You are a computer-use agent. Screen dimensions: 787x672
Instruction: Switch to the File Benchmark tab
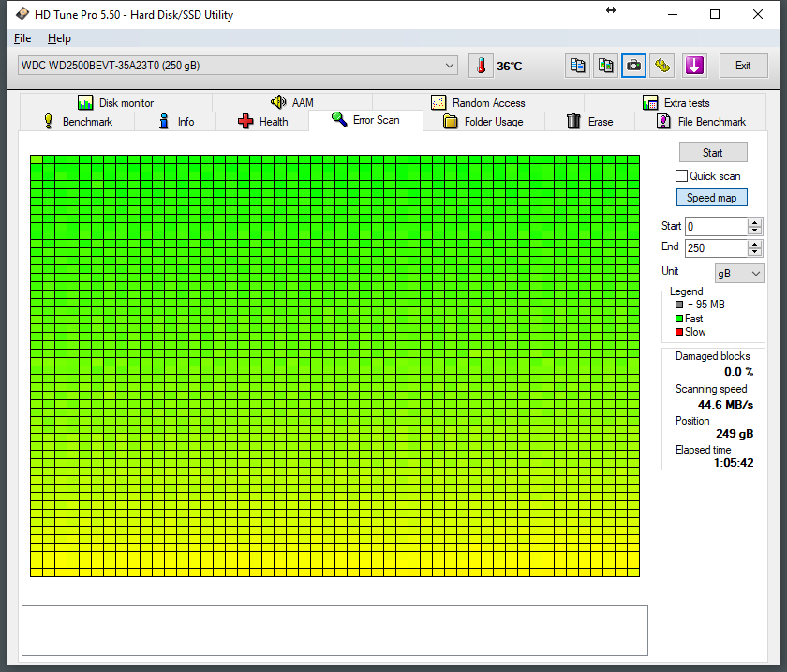701,122
